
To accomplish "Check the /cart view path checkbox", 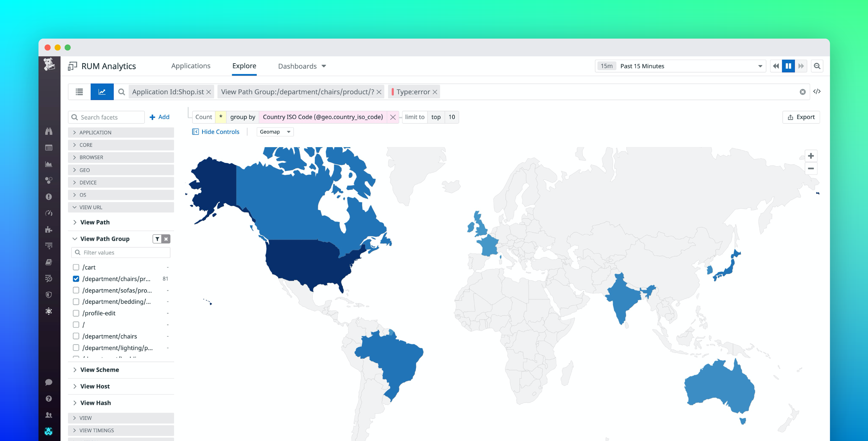I will point(75,267).
